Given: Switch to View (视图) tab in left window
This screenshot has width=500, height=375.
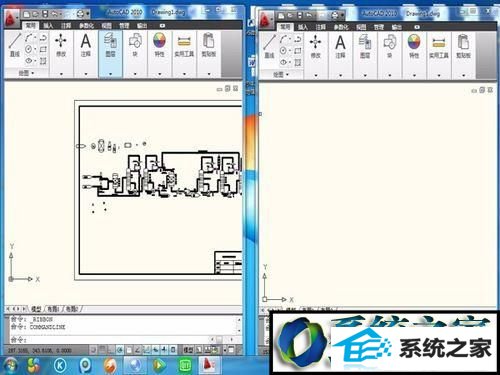Looking at the screenshot, I should click(107, 25).
